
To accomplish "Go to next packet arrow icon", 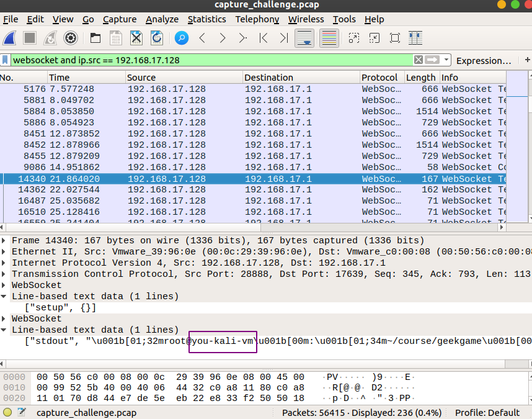I will point(223,38).
